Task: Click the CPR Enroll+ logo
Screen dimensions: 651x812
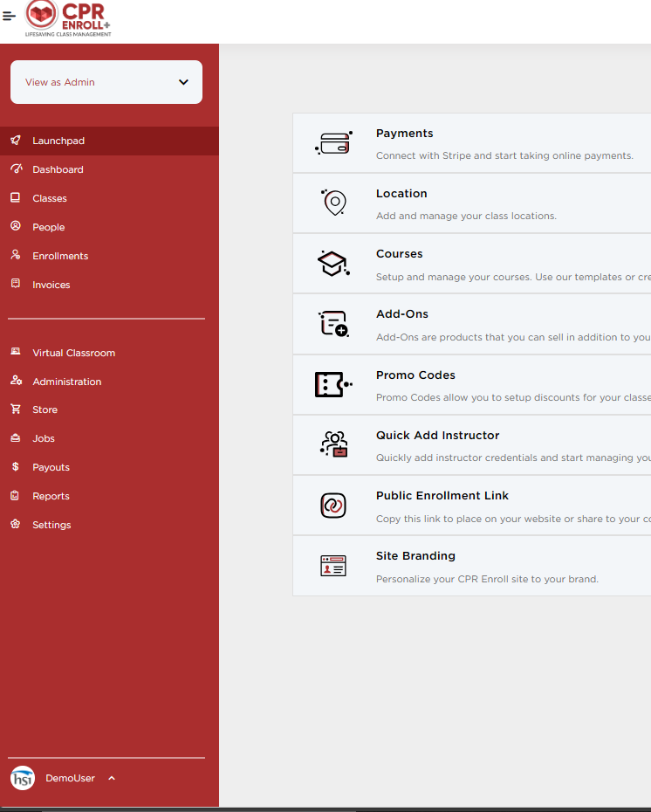Action: click(x=68, y=19)
